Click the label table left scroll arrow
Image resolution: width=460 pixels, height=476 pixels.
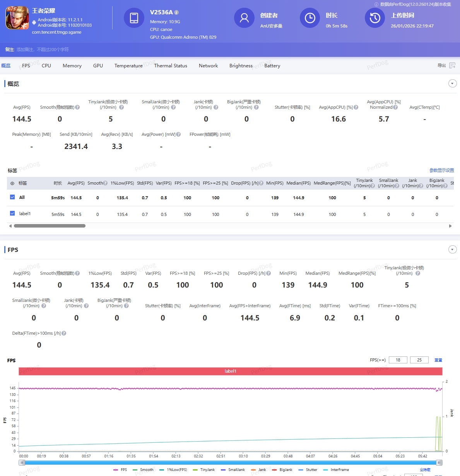click(10, 226)
